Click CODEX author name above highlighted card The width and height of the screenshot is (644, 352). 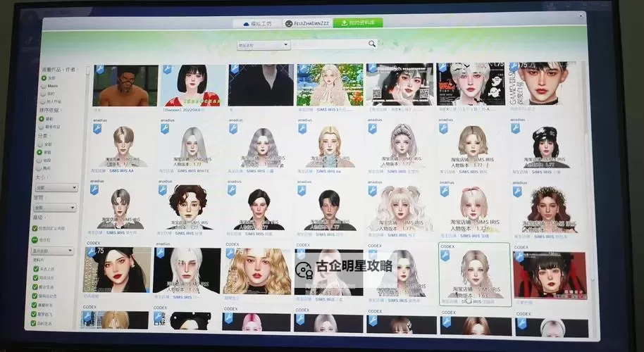click(x=447, y=246)
